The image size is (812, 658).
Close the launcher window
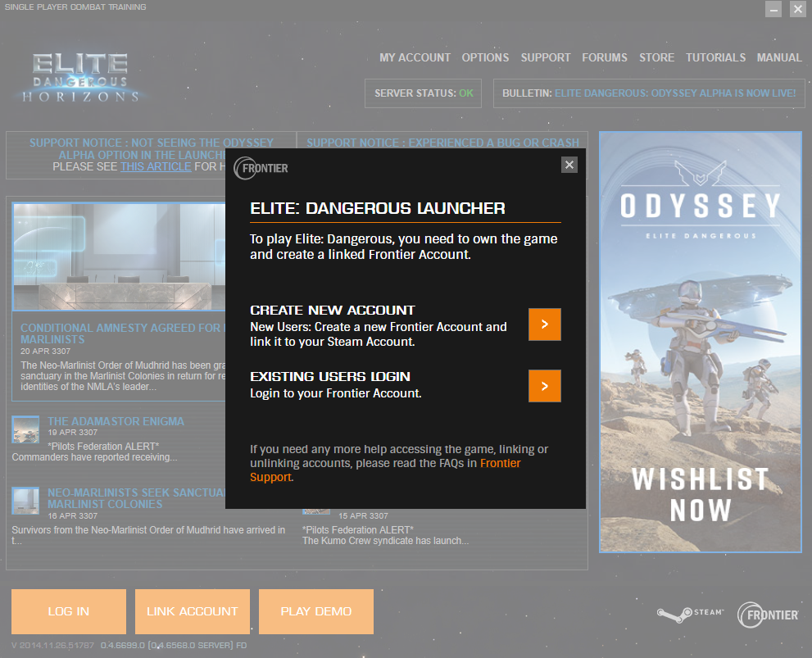pyautogui.click(x=797, y=9)
